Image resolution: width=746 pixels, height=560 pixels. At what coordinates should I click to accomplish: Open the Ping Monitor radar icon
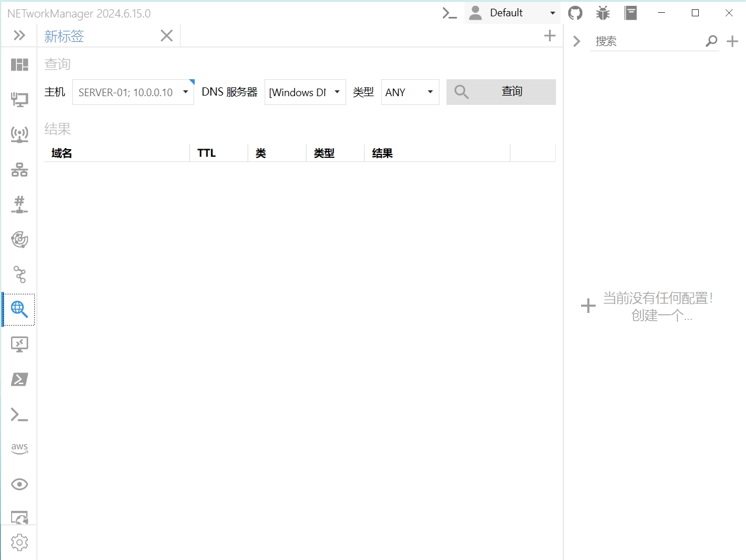pyautogui.click(x=19, y=240)
